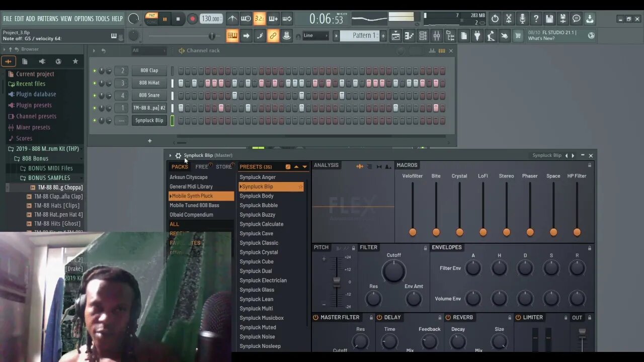Open the Channel rack view icon

pos(423,36)
